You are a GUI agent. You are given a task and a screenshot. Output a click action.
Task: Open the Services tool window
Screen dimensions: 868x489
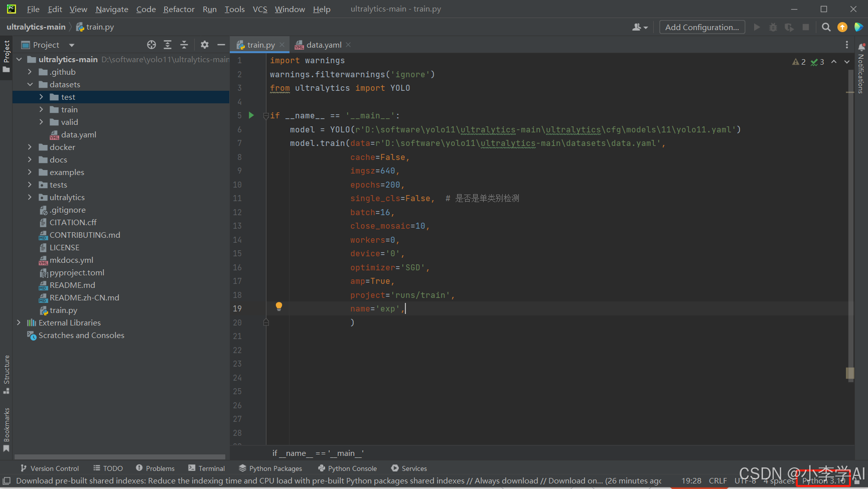[x=409, y=468]
